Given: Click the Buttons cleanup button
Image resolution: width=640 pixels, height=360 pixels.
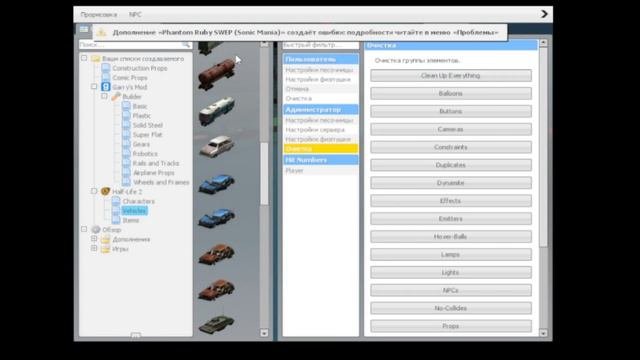Looking at the screenshot, I should click(x=451, y=111).
